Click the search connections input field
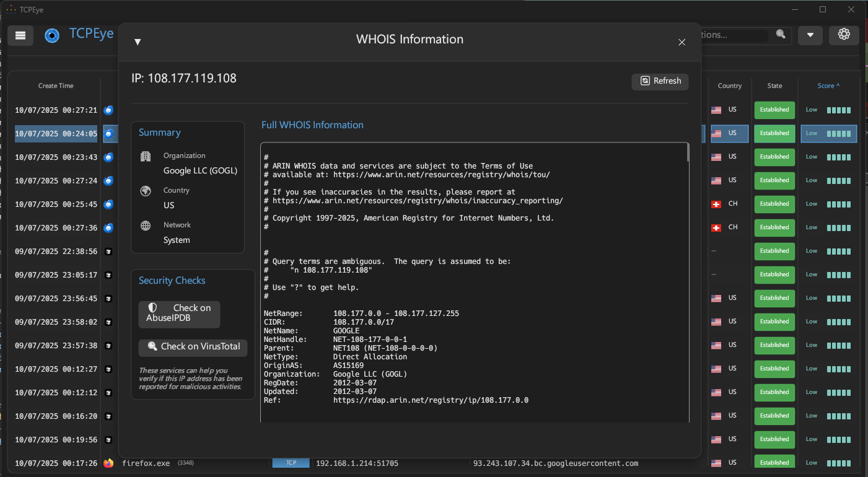 pos(734,35)
